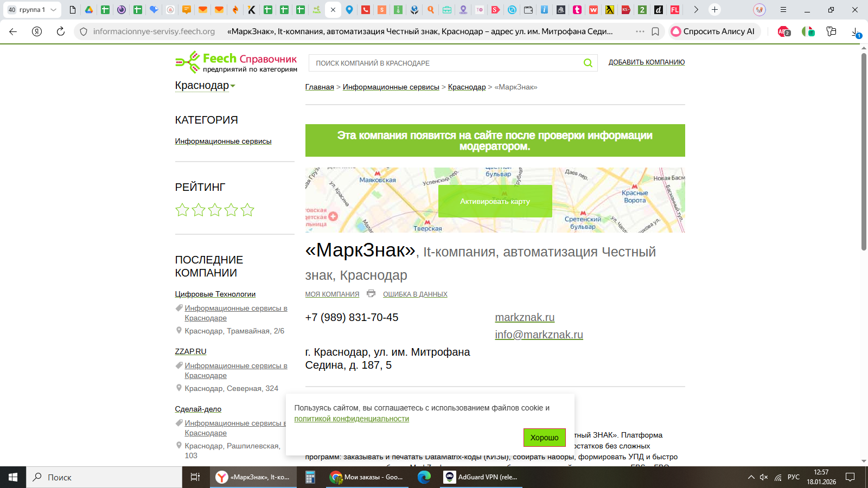Close the active Feech tab
Viewport: 868px width, 488px height.
coord(333,10)
